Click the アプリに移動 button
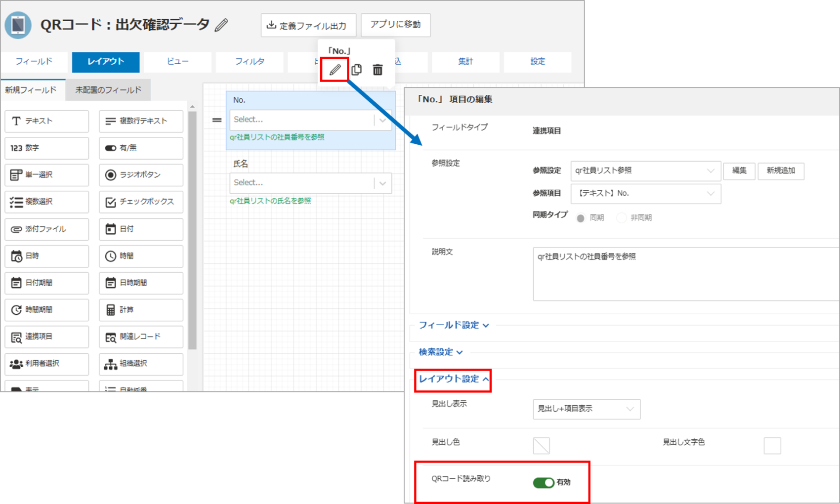Screen dimensions: 840x504 tap(396, 25)
